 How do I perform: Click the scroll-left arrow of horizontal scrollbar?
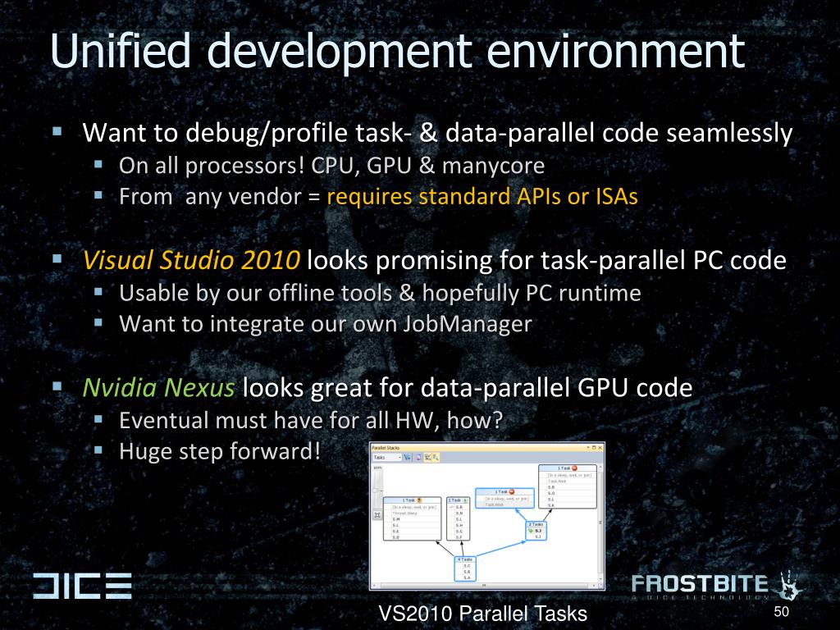pos(374,586)
